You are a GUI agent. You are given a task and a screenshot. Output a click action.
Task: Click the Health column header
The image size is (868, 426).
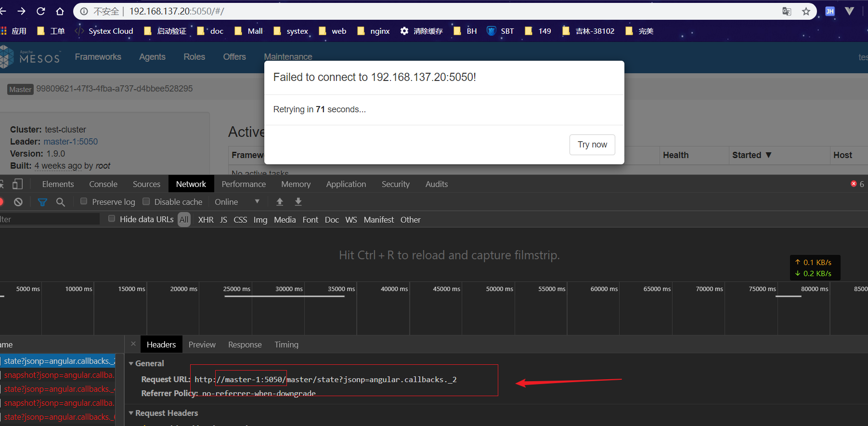point(675,155)
